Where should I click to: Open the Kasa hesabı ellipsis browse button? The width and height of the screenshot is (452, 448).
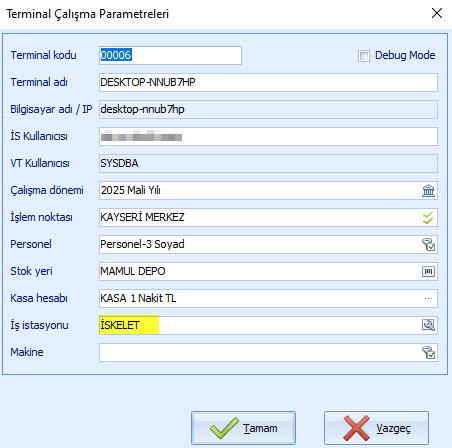click(x=428, y=299)
